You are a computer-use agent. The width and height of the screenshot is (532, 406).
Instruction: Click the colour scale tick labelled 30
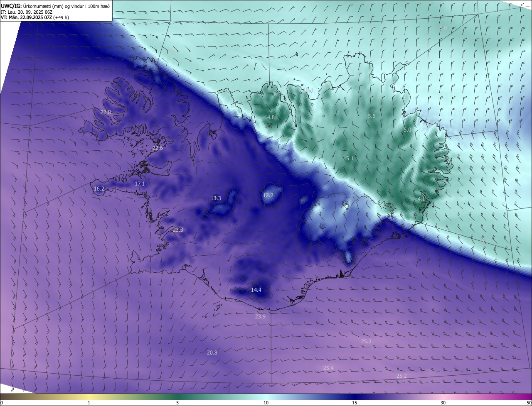pyautogui.click(x=443, y=403)
